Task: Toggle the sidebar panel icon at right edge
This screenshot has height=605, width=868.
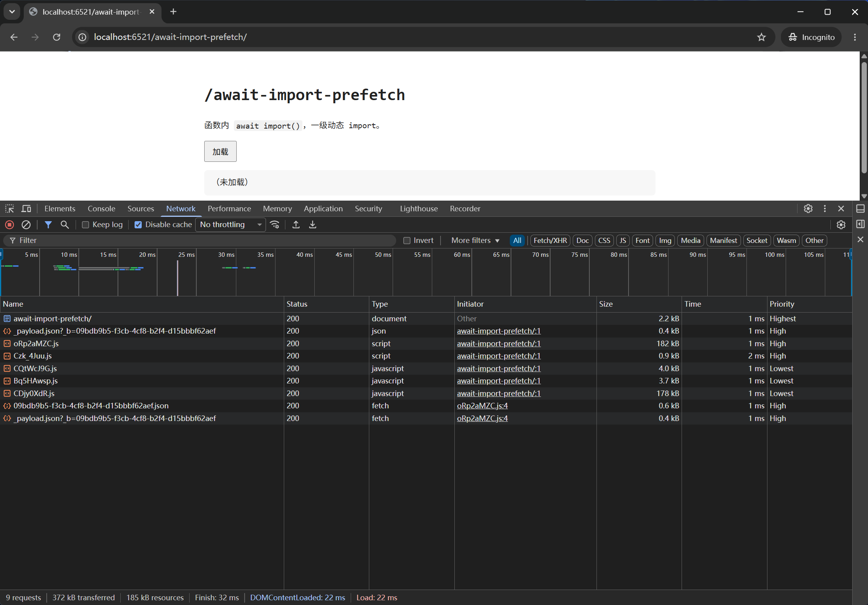Action: point(860,224)
